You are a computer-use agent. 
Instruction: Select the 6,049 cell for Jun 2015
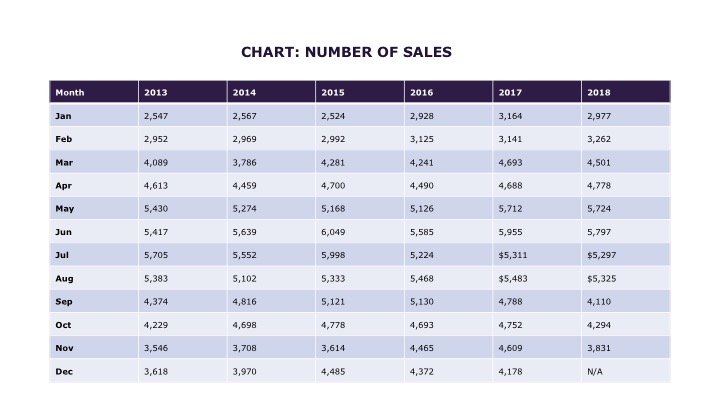(333, 232)
